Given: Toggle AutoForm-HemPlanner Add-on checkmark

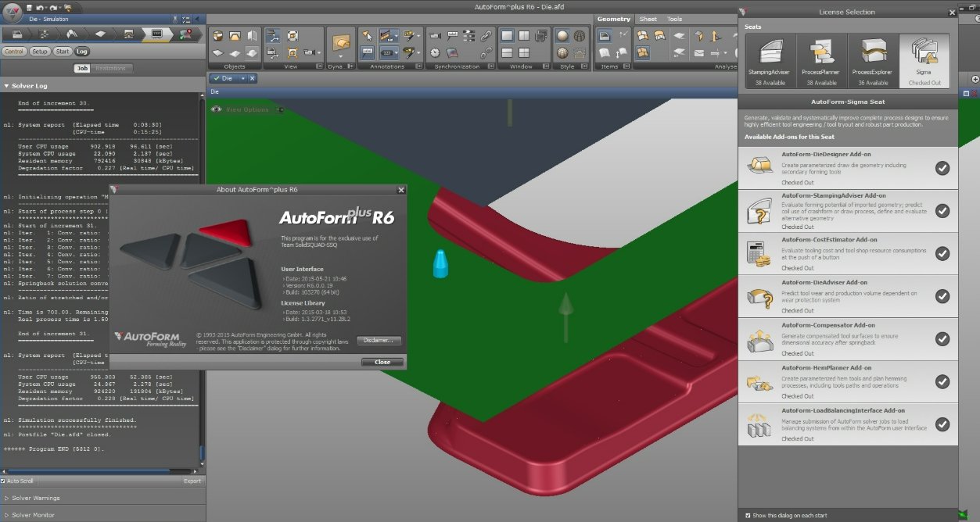Looking at the screenshot, I should 942,381.
